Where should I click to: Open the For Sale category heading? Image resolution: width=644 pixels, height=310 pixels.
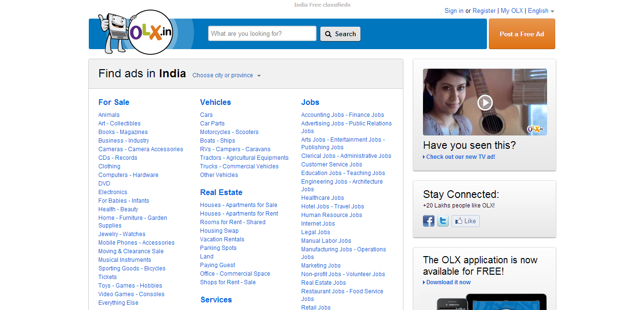114,102
